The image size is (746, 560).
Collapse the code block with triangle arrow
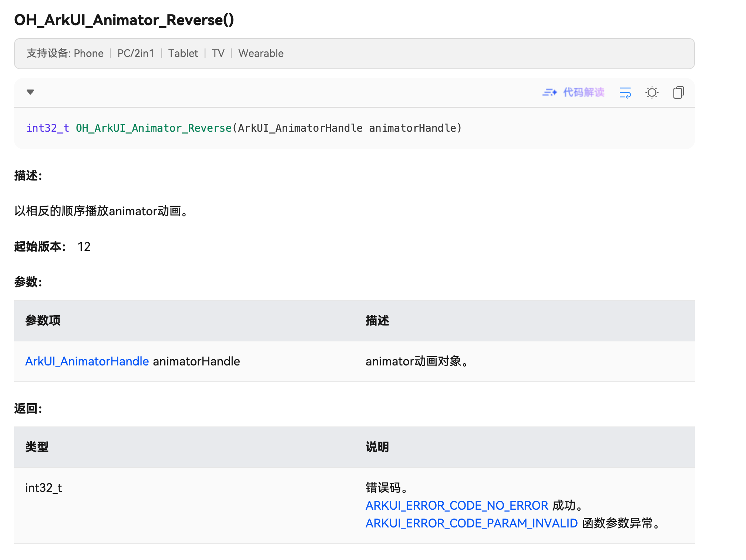pyautogui.click(x=30, y=92)
